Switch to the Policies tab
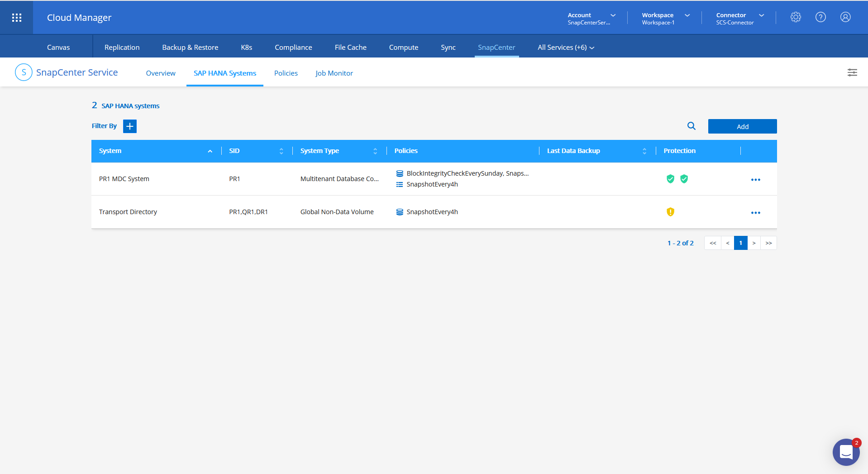This screenshot has height=474, width=868. pos(286,73)
